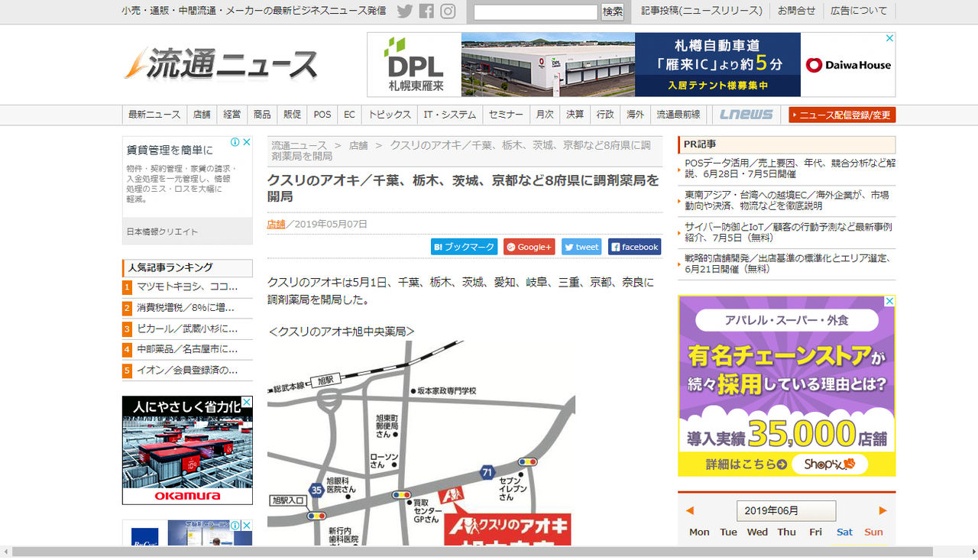Viewport: 978px width, 560px height.
Task: Select 販促 in navigation menu
Action: pos(293,115)
